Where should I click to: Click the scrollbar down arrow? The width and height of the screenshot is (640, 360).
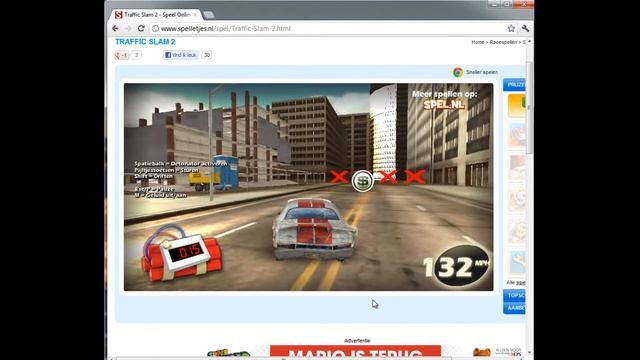[x=529, y=352]
